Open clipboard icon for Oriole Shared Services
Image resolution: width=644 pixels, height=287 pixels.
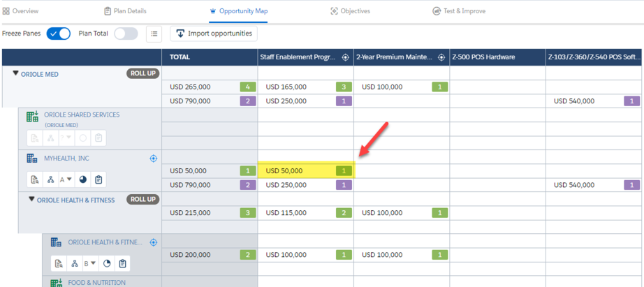98,138
